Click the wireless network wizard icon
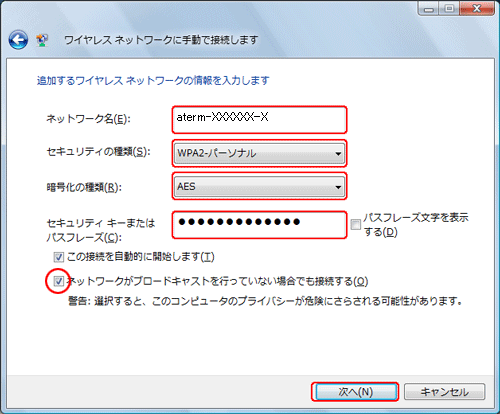This screenshot has height=414, width=500. (x=42, y=40)
